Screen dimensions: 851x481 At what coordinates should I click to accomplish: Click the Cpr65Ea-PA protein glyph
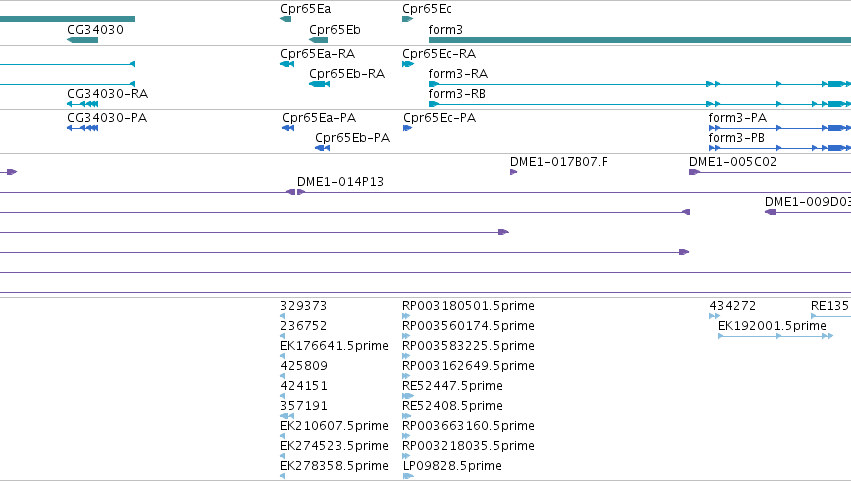pos(288,128)
